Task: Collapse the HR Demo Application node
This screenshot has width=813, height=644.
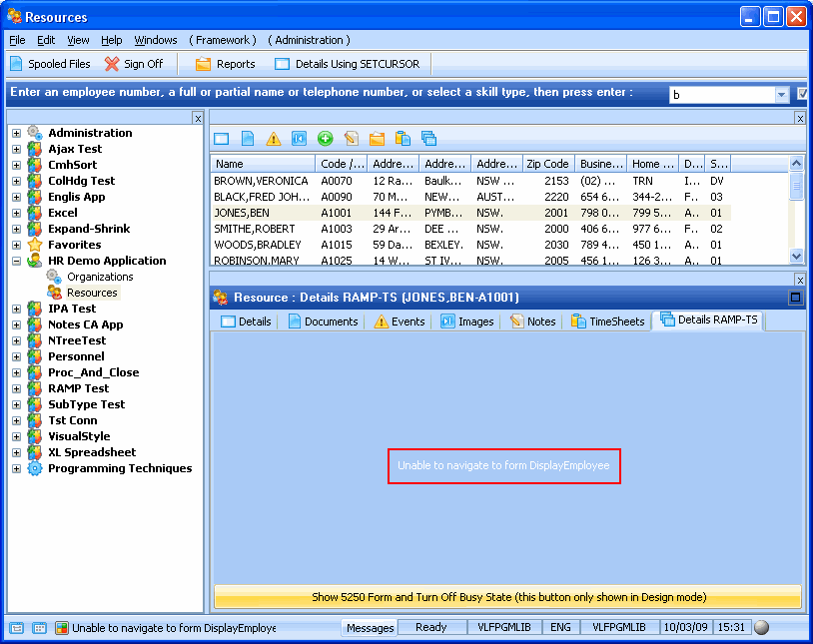Action: 16,261
